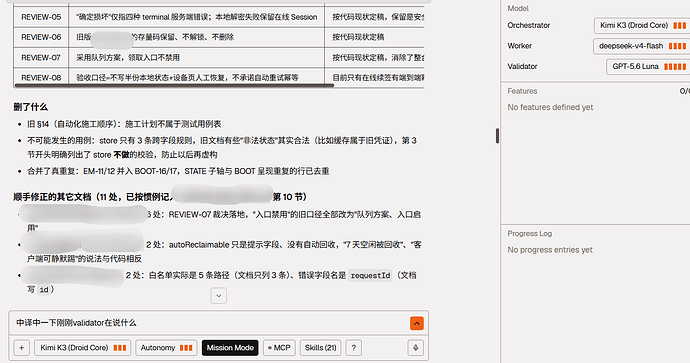Click the REVIEW-08 table cell
This screenshot has width=690, height=363.
tap(41, 77)
